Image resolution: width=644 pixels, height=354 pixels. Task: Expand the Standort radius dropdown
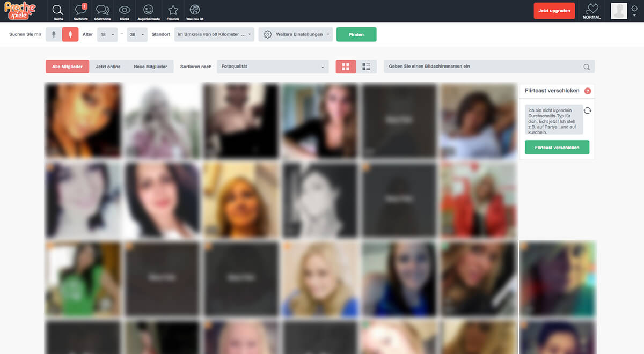[215, 34]
